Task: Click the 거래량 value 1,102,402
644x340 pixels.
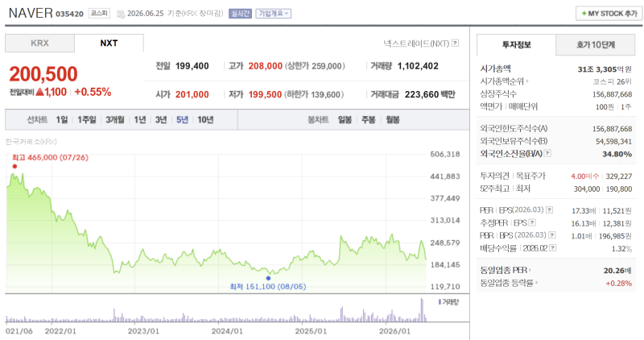Action: tap(418, 66)
